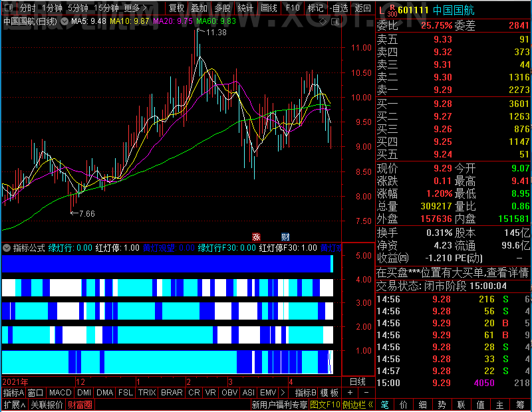Viewport: 532px width, 412px height.
Task: Click the stock code 601111
Action: click(x=413, y=10)
